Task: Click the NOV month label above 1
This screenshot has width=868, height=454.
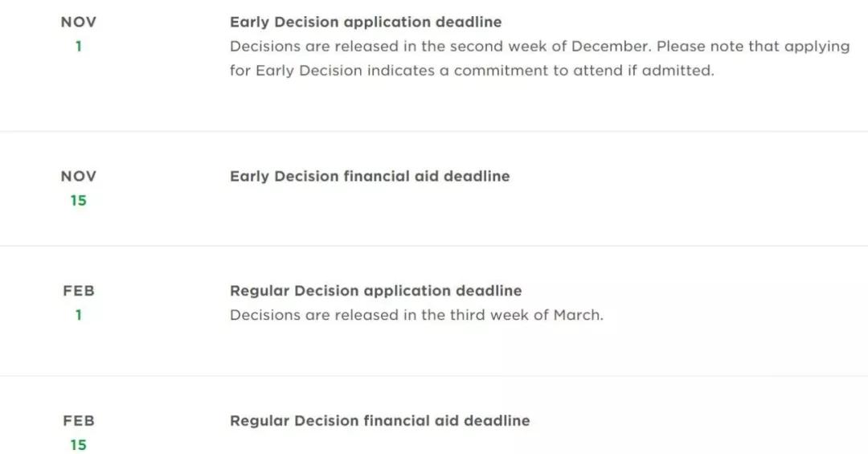Action: [79, 22]
